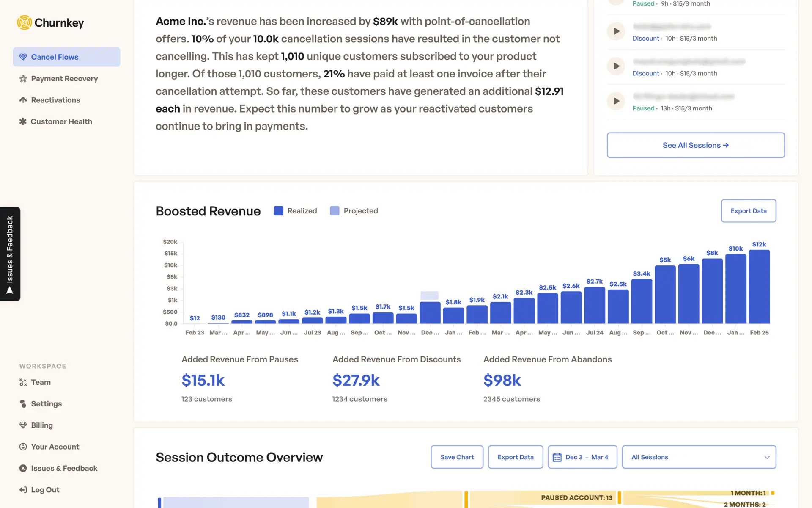The width and height of the screenshot is (812, 508).
Task: Export the Boosted Revenue data
Action: coord(748,211)
